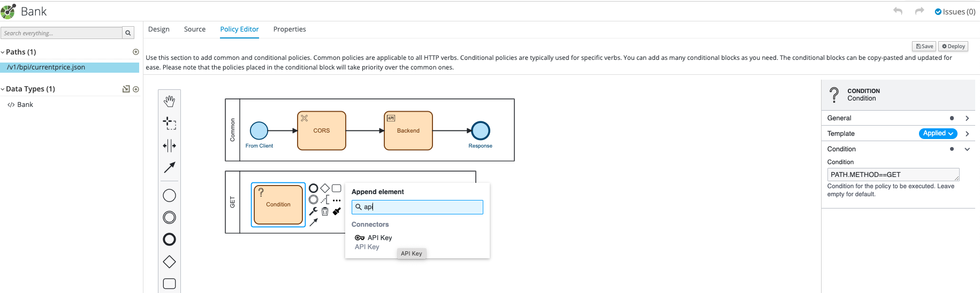
Task: Append task from Condition context pad
Action: pyautogui.click(x=336, y=188)
